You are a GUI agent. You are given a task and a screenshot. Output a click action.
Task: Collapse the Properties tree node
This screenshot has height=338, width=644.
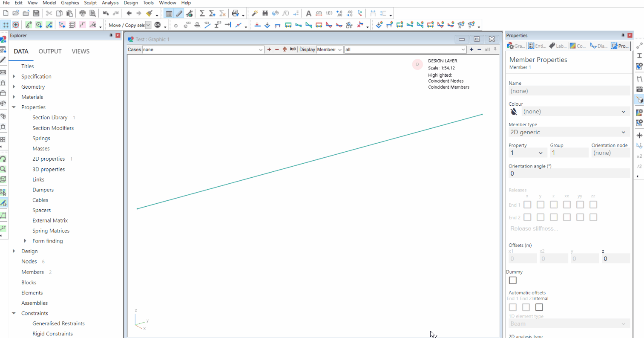(14, 107)
